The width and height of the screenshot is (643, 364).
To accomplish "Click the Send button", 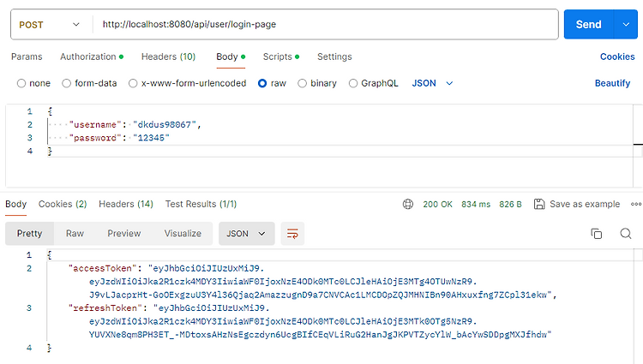I will 588,25.
